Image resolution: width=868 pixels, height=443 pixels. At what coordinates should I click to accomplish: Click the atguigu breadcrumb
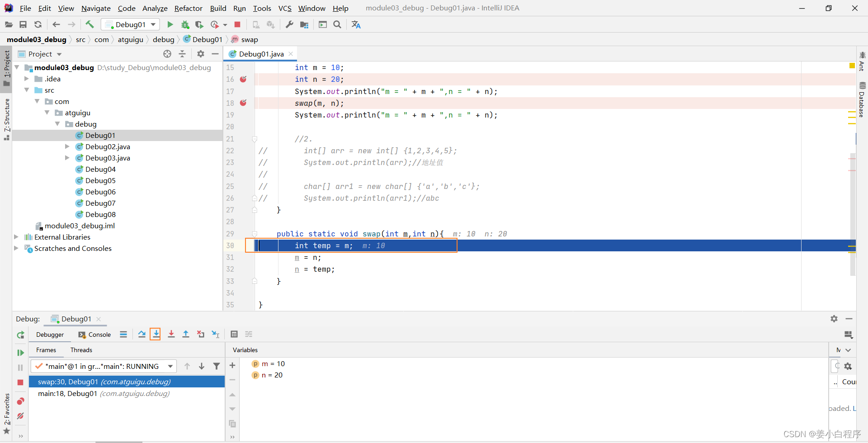coord(130,39)
